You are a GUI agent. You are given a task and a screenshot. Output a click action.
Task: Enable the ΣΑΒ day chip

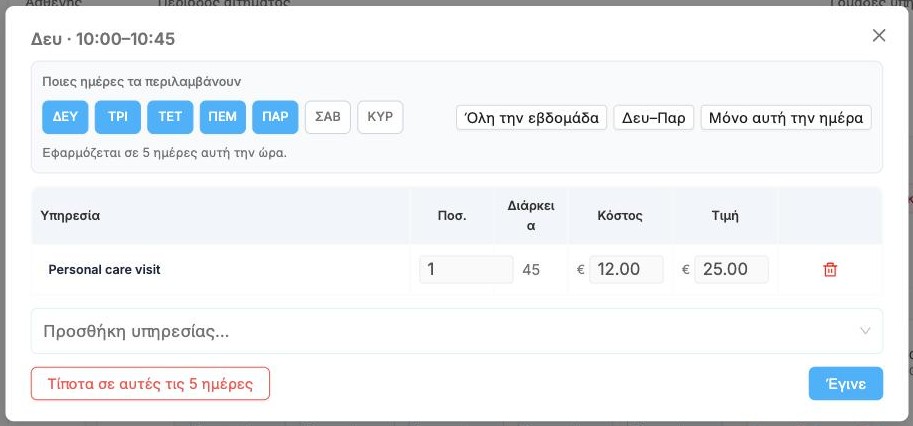pyautogui.click(x=328, y=117)
